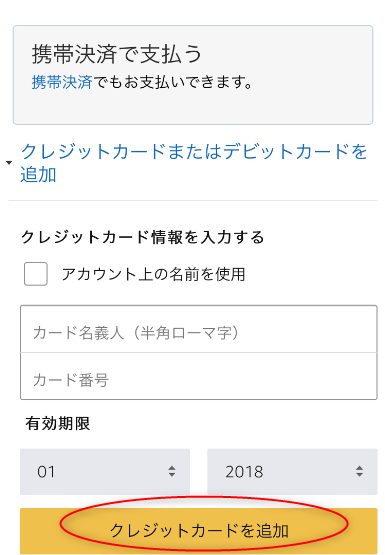Click the down arrow on month selector
Image resolution: width=385 pixels, height=555 pixels.
[x=172, y=475]
